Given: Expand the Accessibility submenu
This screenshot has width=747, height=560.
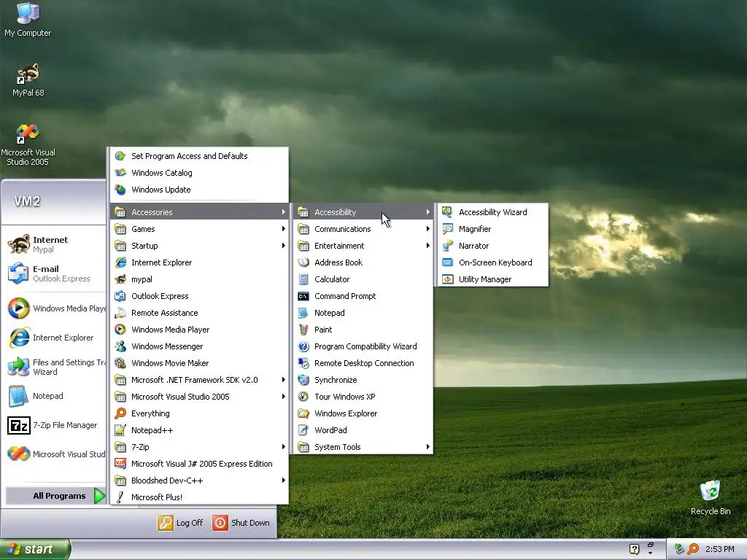Looking at the screenshot, I should click(363, 212).
